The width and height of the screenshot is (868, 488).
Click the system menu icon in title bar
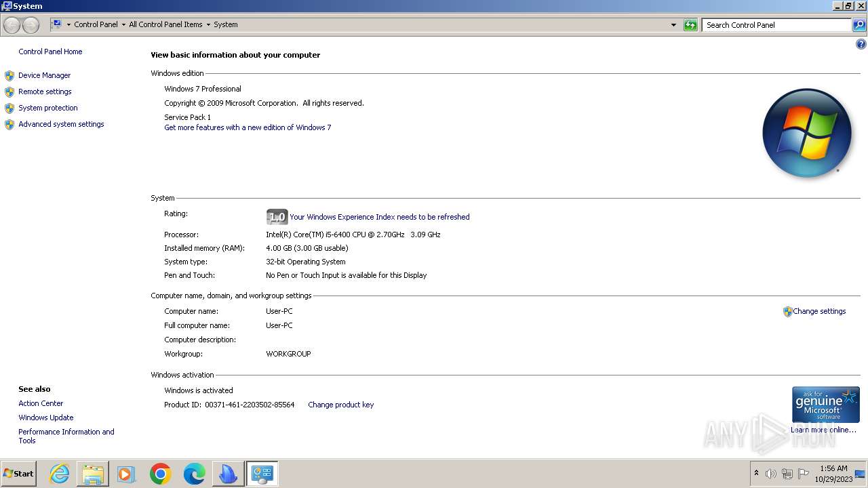[7, 6]
